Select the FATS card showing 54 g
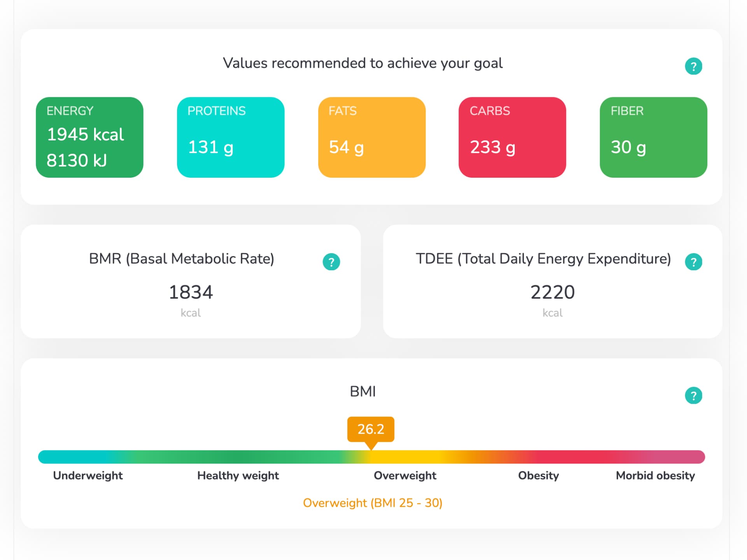Screen dimensions: 747x560 pyautogui.click(x=372, y=137)
